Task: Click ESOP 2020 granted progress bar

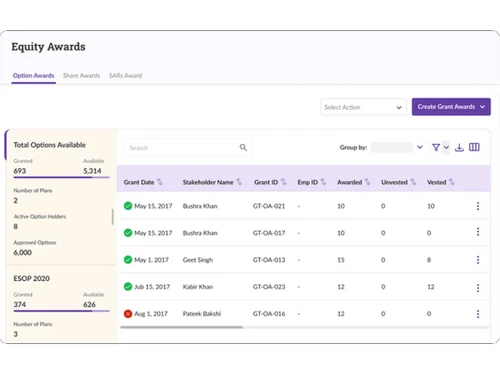Action: (61, 311)
